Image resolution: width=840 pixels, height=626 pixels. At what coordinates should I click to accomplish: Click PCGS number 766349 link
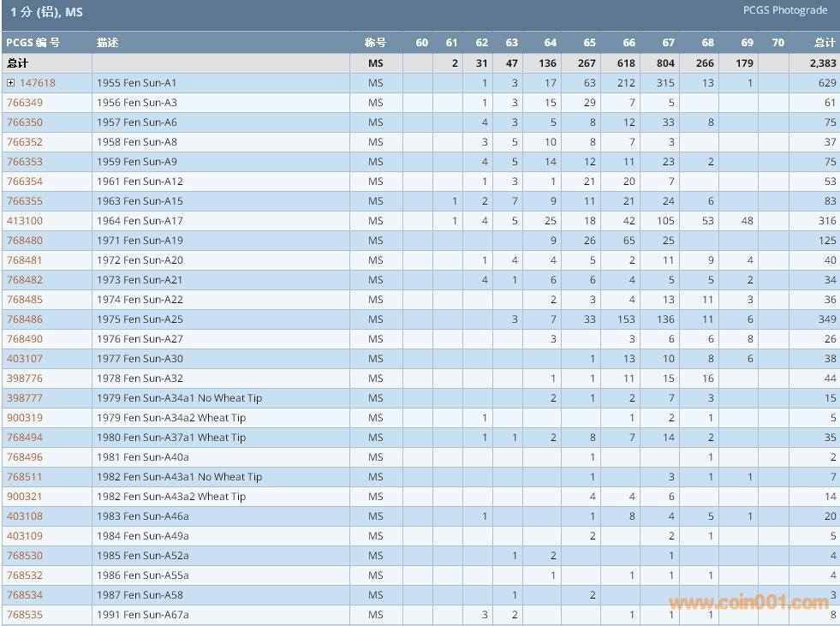[25, 103]
